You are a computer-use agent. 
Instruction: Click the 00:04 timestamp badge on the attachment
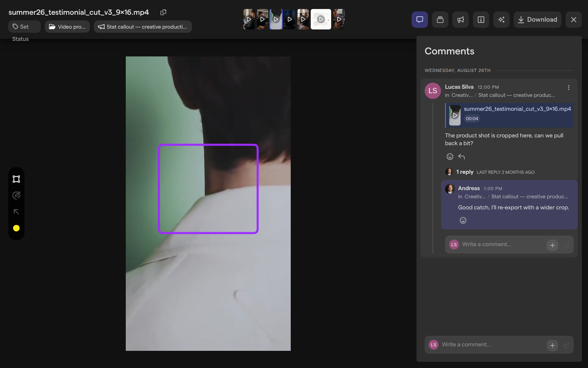[x=472, y=119]
